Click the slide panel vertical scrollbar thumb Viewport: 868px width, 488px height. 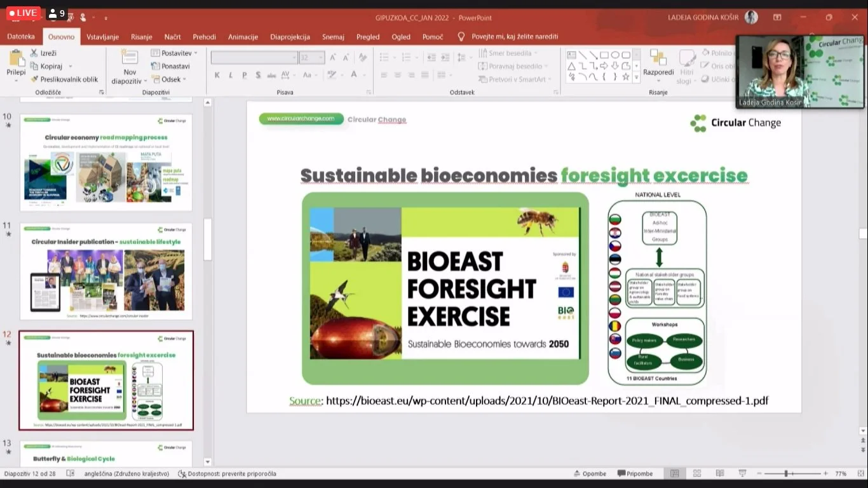pyautogui.click(x=208, y=239)
